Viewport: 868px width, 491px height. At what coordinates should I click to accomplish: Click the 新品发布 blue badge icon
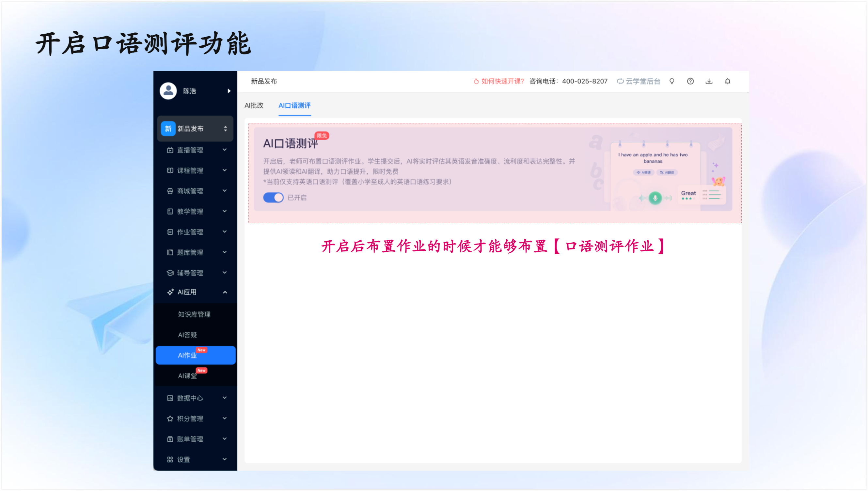coord(168,129)
